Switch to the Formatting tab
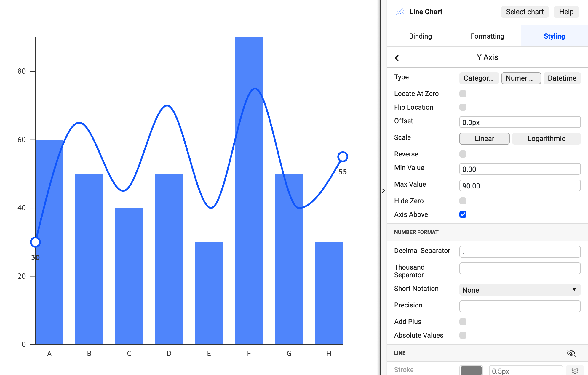Image resolution: width=588 pixels, height=375 pixels. pos(487,36)
